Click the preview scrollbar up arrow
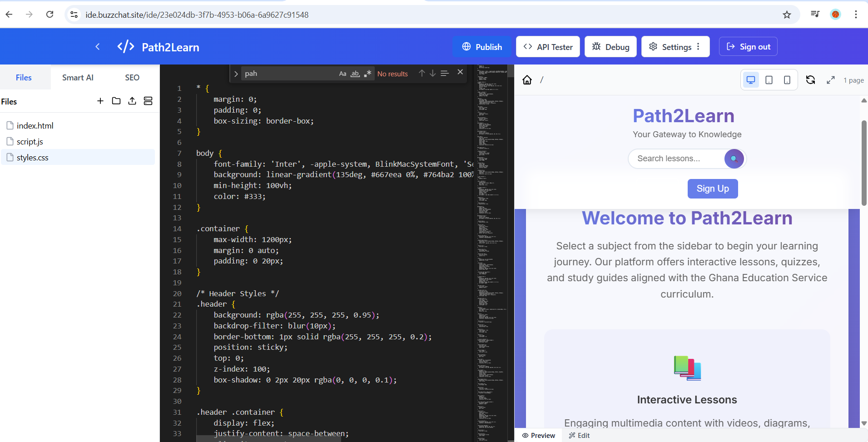868x442 pixels. pos(864,100)
